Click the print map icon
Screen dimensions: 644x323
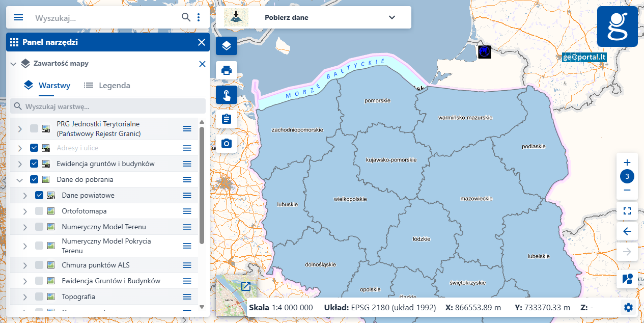(x=227, y=70)
